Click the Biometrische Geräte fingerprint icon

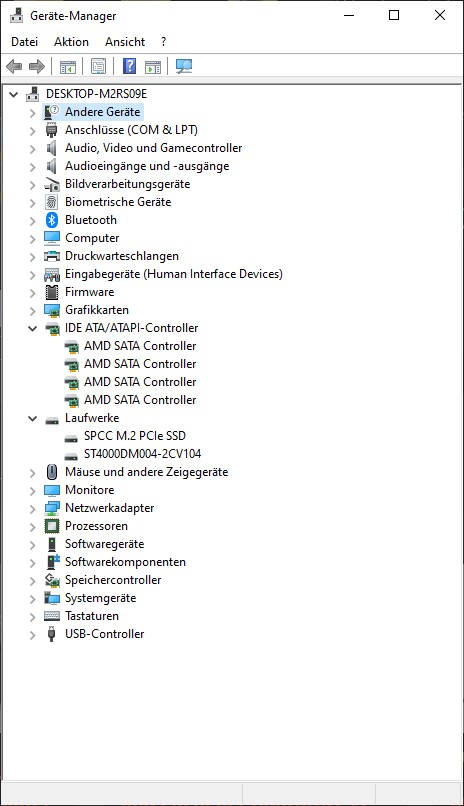[52, 202]
